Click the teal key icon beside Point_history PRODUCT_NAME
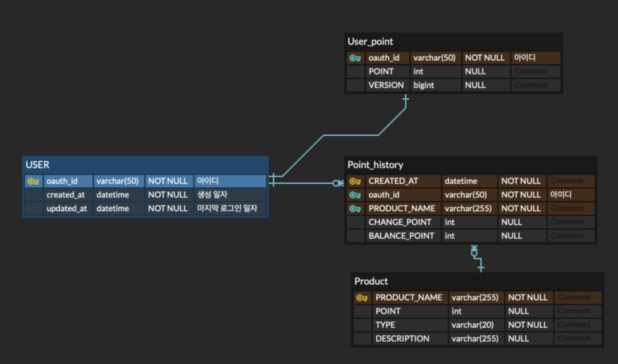 (355, 209)
